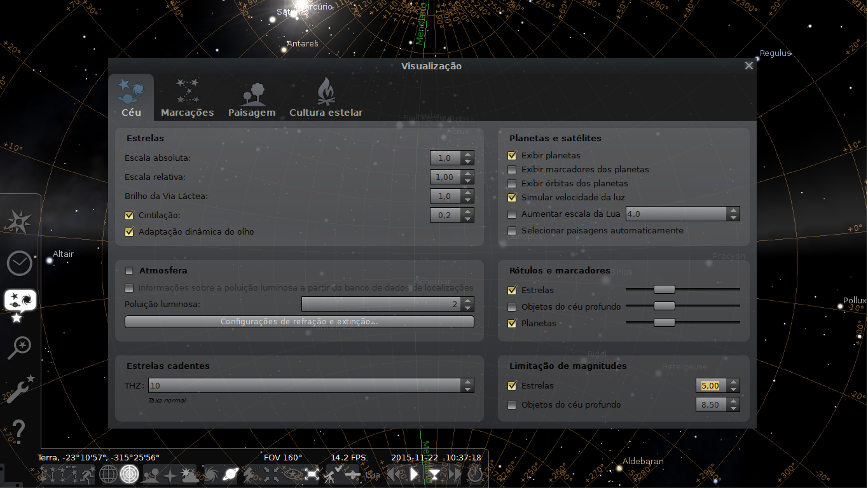Screen dimensions: 868x489
Task: Open the Paisagem tab
Action: (x=252, y=97)
